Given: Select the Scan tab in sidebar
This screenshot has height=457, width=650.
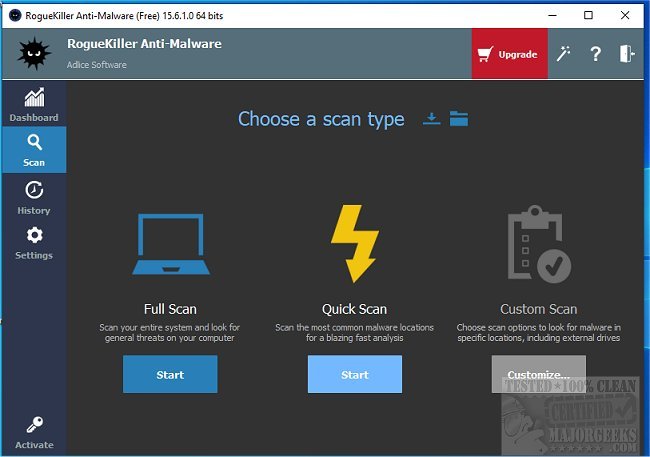Looking at the screenshot, I should tap(34, 149).
